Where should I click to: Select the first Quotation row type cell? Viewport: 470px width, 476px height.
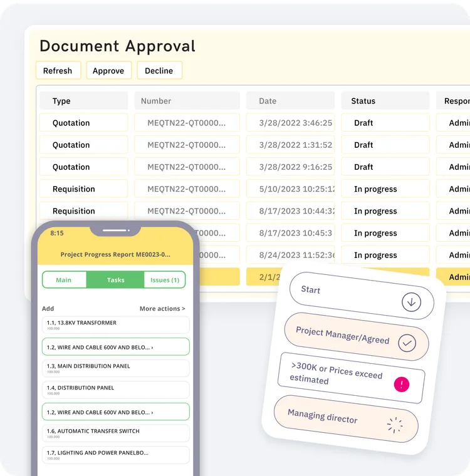click(83, 123)
